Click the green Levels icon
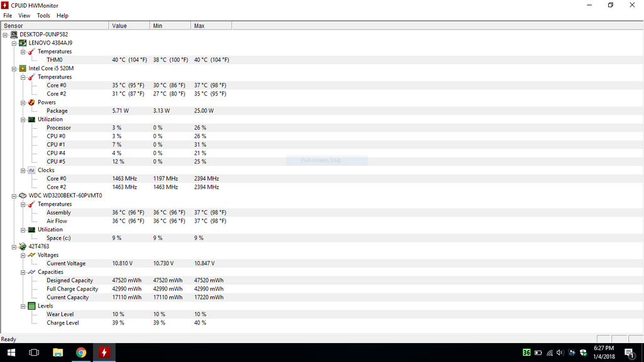Image resolution: width=644 pixels, height=362 pixels. click(x=31, y=306)
